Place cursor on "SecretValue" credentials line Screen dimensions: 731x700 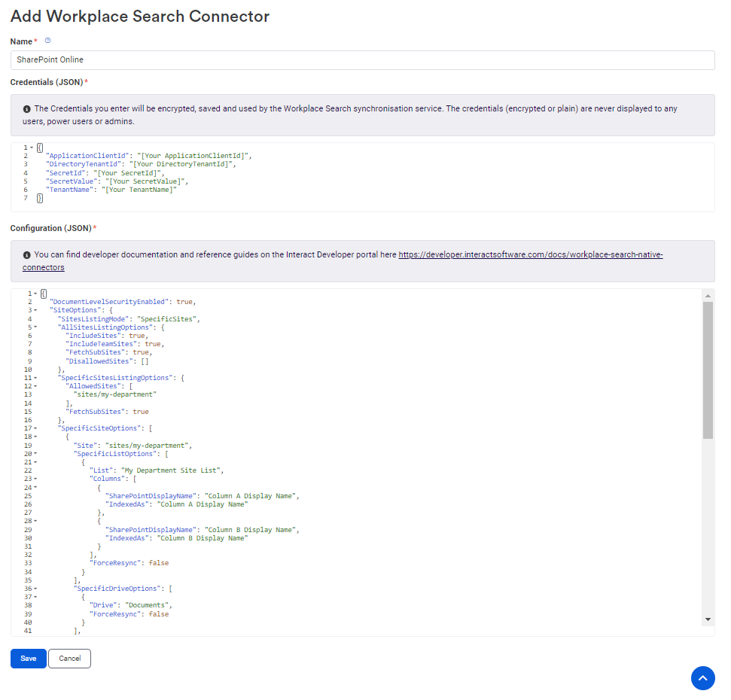[x=117, y=181]
